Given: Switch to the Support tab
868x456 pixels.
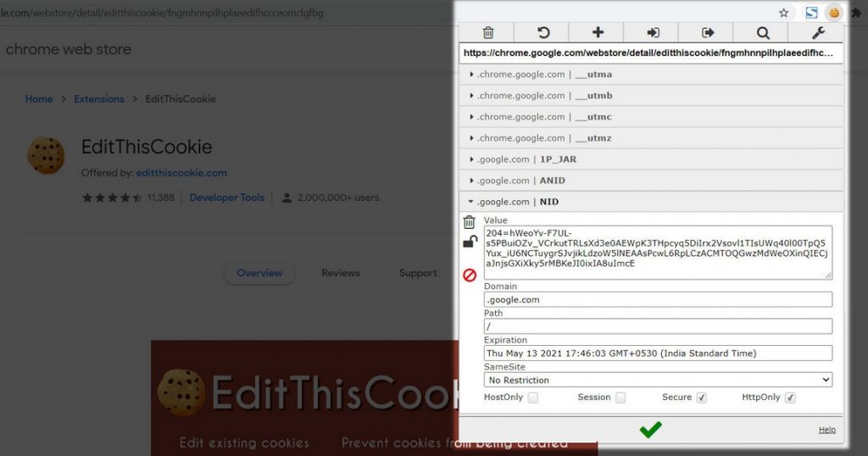Looking at the screenshot, I should 418,273.
